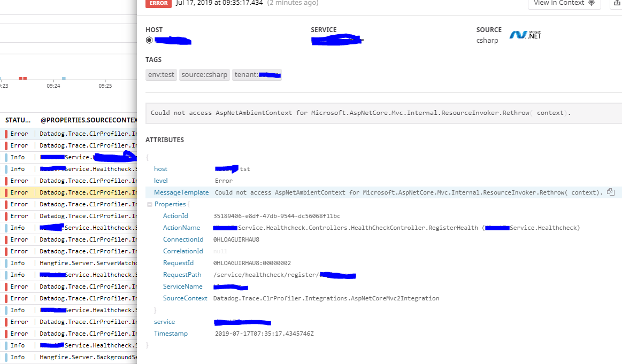This screenshot has width=622, height=364.
Task: Select the highlighted Datadog.Trace.ClrProfiler error row
Action: pyautogui.click(x=70, y=192)
